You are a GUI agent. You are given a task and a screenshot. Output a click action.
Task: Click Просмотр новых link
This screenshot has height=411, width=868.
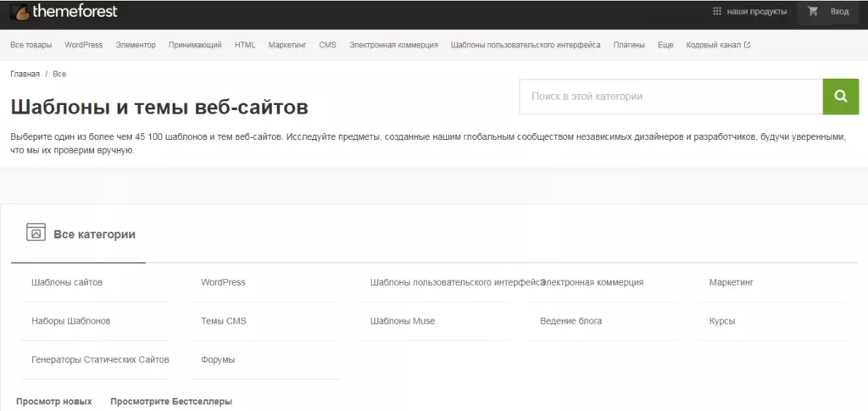click(x=54, y=402)
